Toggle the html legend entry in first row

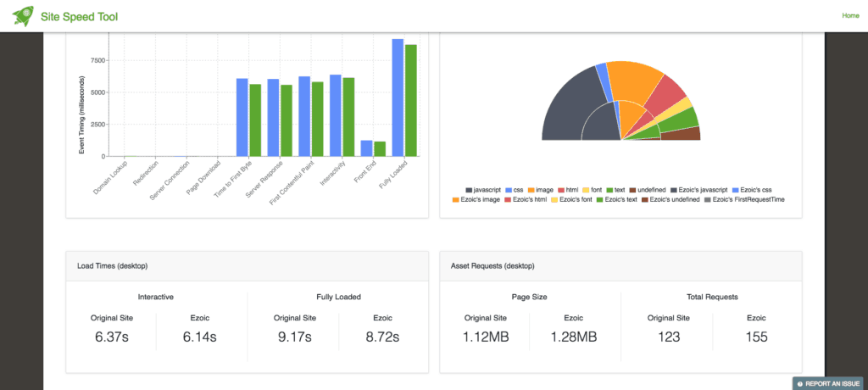tap(567, 190)
